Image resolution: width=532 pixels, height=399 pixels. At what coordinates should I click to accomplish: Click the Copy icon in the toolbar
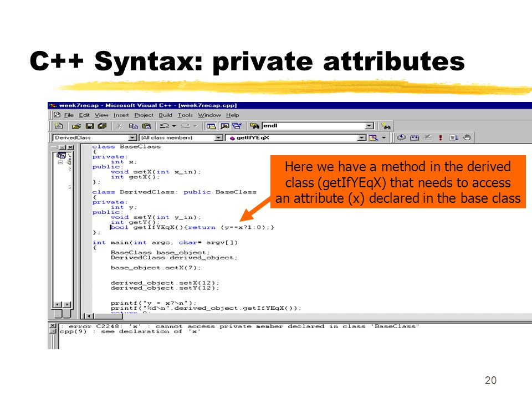(x=134, y=126)
